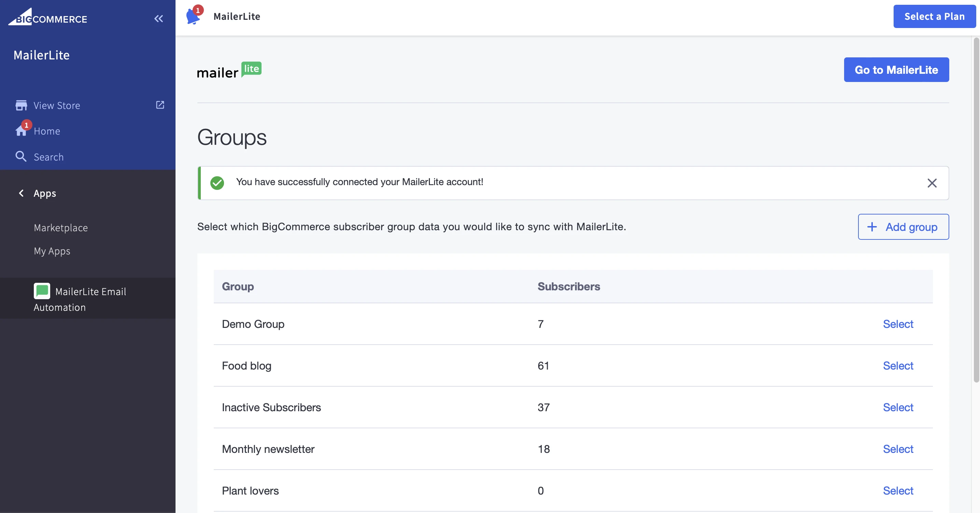Click the page vertical scrollbar
Screen dimensions: 980x513
tap(976, 209)
